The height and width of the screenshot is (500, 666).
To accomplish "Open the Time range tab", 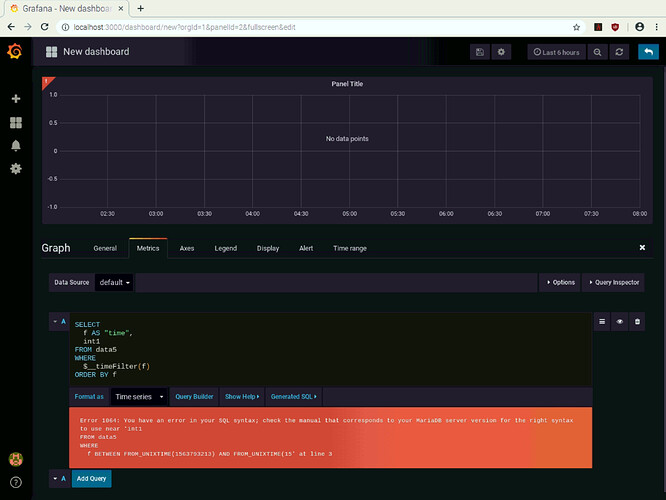I will click(350, 248).
